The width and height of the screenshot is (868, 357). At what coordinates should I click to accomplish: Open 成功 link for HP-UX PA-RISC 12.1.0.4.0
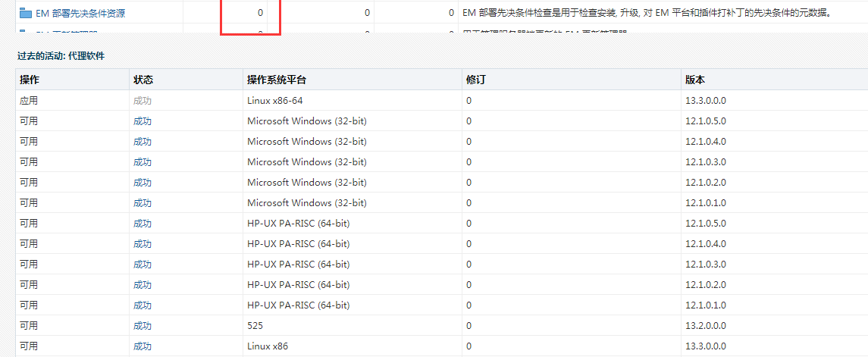click(143, 244)
